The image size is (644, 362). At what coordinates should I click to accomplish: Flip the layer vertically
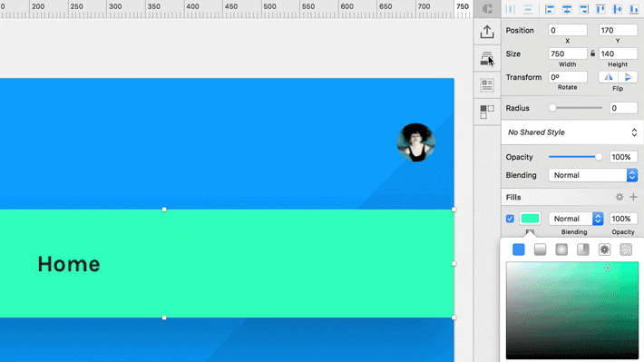628,77
